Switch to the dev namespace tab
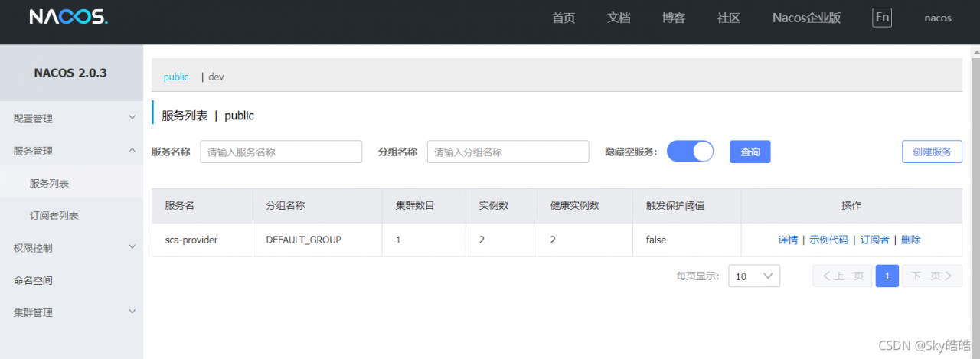This screenshot has width=980, height=359. (216, 77)
